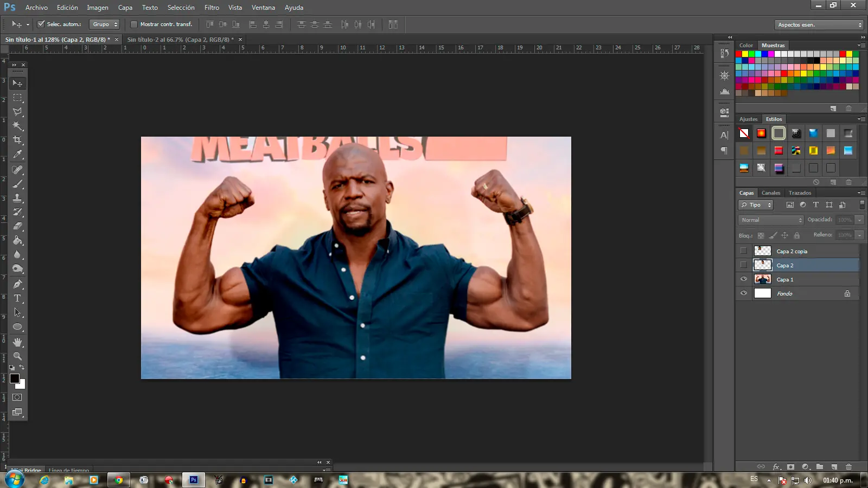Toggle Quick Mask mode
The image size is (868, 488).
pyautogui.click(x=17, y=397)
